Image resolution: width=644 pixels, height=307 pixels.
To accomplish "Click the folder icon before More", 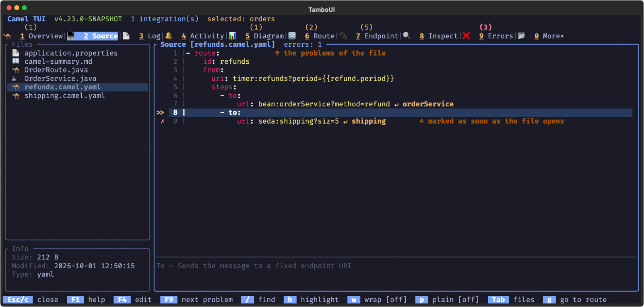I will (522, 36).
